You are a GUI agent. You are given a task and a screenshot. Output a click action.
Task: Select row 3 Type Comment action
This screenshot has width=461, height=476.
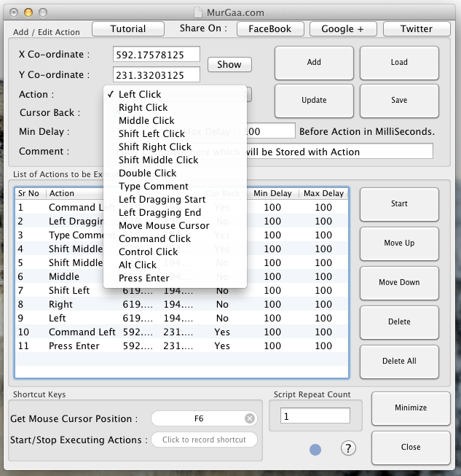point(181,235)
